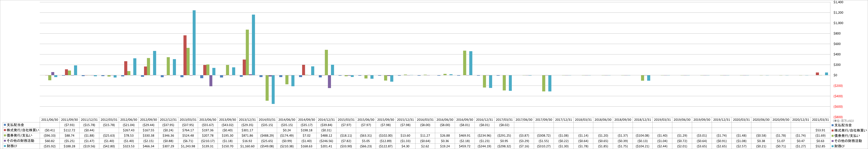Click the 2020/06/30 column header
This screenshot has width=868, height=149.
point(761,120)
